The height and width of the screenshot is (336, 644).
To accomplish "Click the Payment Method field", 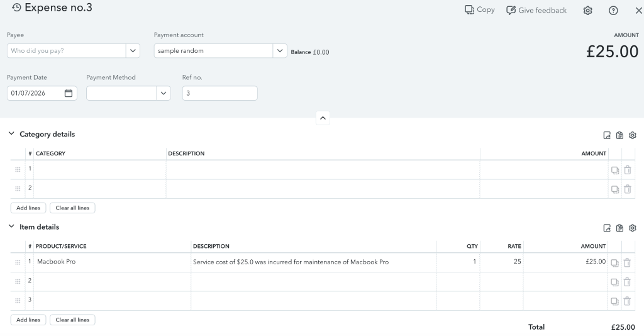I will point(121,93).
